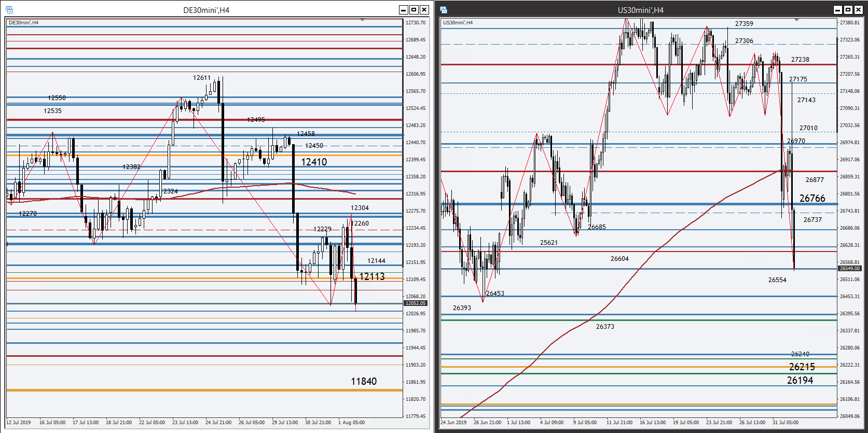868x433 pixels.
Task: Click 27380.81 on the US30 price scale
Action: [850, 23]
